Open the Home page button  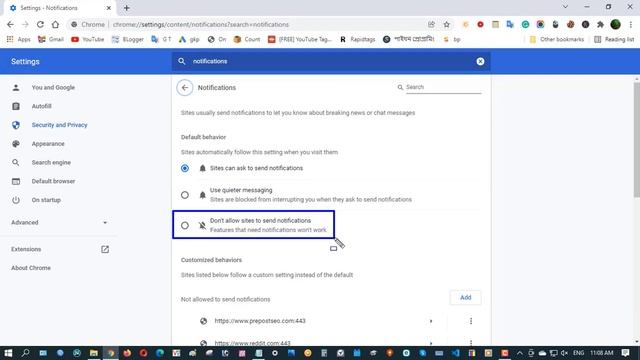55,24
